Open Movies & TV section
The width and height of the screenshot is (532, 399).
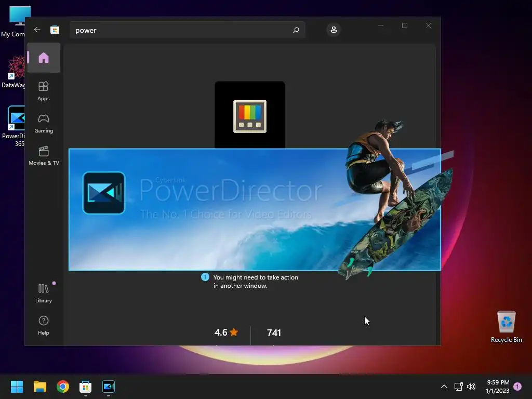pos(44,155)
